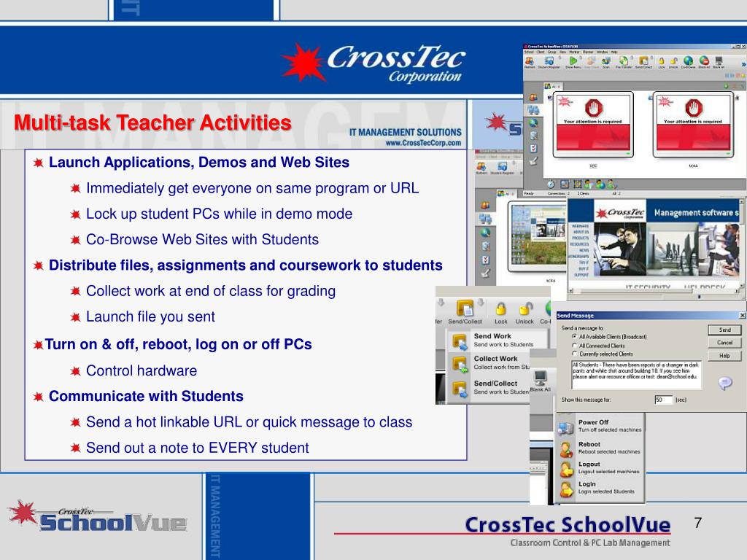The height and width of the screenshot is (560, 747).
Task: Choose Reboot selected machines entry
Action: [x=600, y=448]
